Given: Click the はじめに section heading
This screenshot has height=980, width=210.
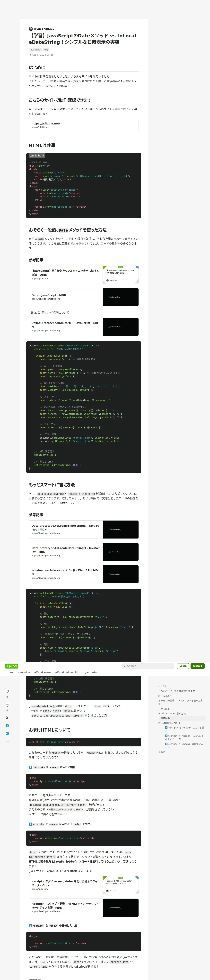Looking at the screenshot, I should [x=37, y=67].
